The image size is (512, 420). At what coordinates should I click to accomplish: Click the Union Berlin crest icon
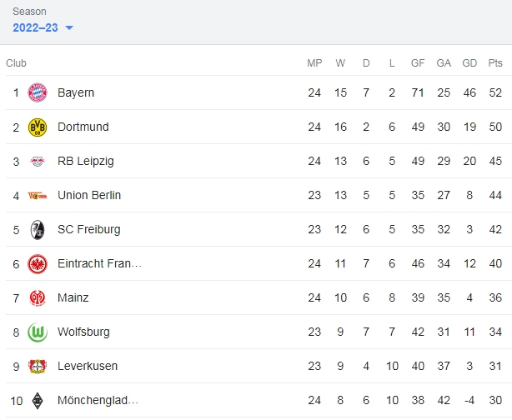[x=38, y=196]
